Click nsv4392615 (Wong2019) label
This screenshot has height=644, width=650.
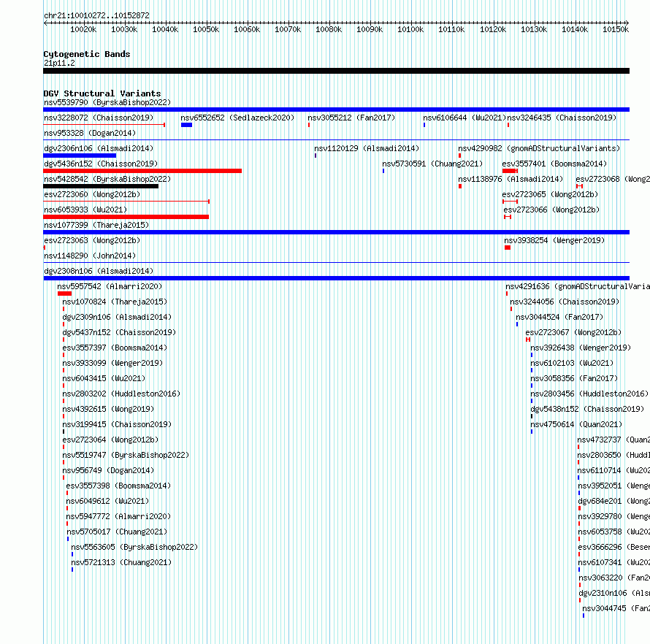click(x=108, y=409)
